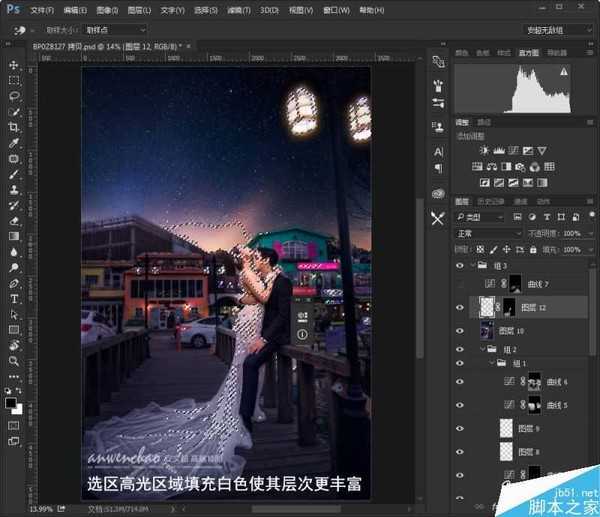Hide the 图层 9 layer

click(x=460, y=428)
